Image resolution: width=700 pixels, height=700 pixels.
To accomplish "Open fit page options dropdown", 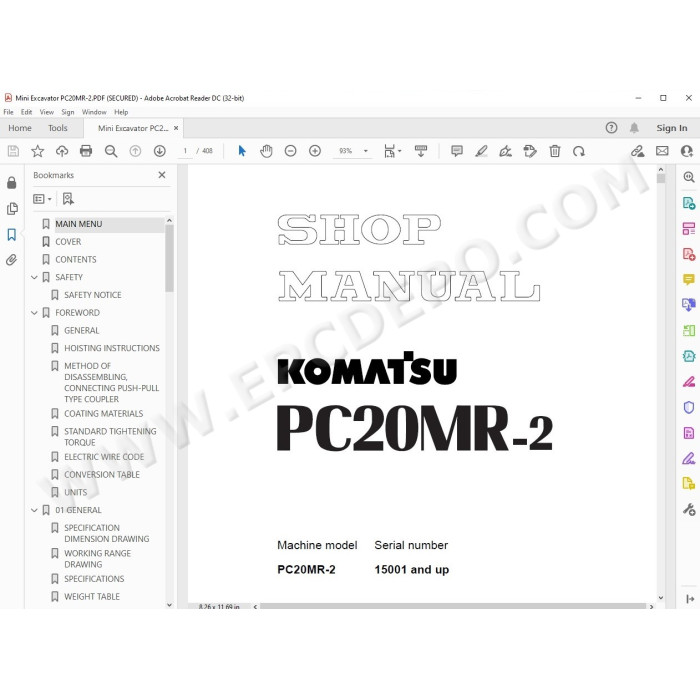I will tap(392, 151).
